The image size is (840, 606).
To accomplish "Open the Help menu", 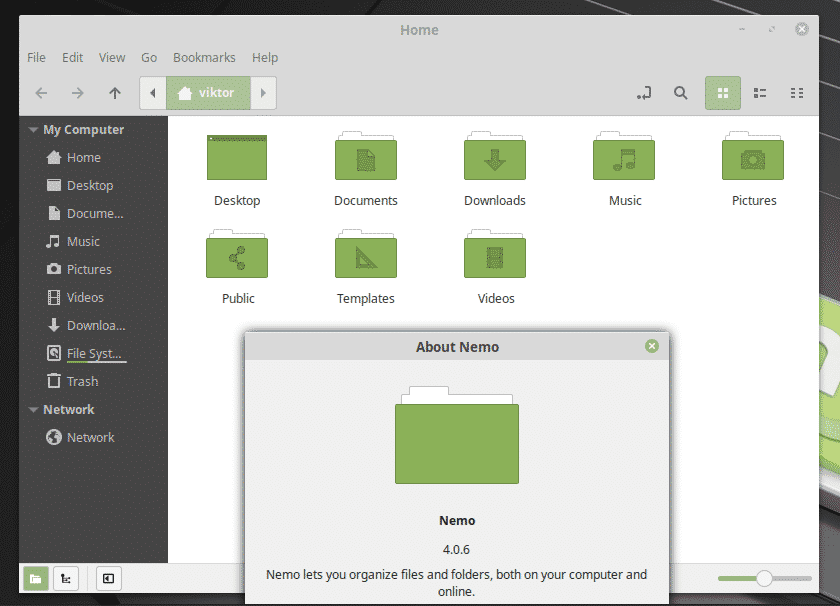I will [x=265, y=57].
